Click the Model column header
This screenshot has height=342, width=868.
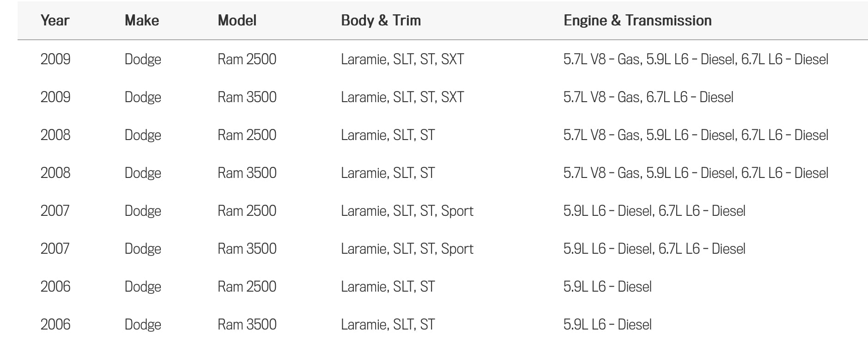click(x=237, y=20)
